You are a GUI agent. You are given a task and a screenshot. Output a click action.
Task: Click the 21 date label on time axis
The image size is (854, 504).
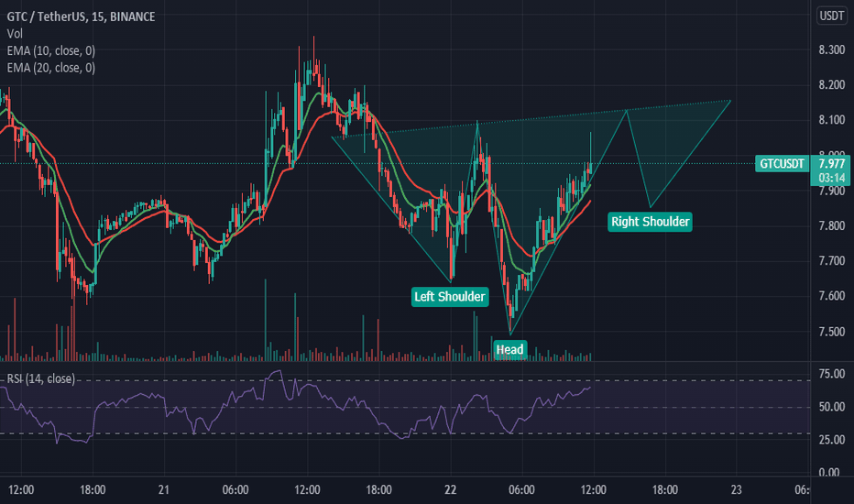[163, 490]
